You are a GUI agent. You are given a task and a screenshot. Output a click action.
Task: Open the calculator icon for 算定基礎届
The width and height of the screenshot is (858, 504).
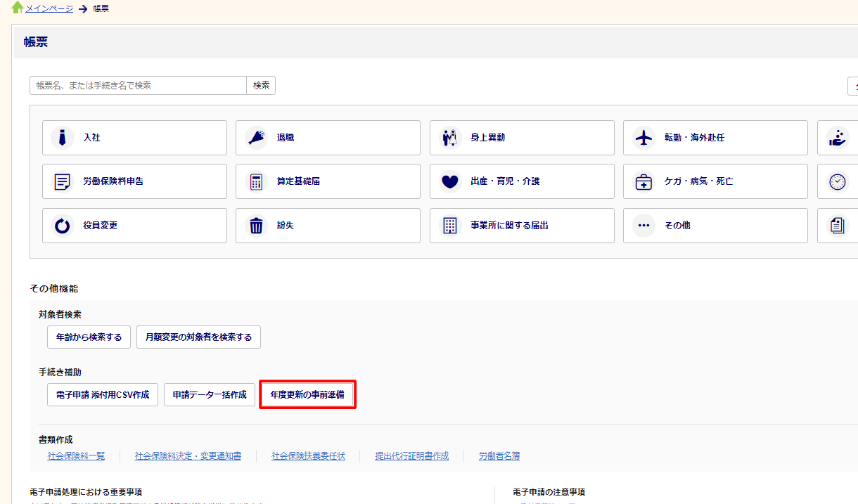257,182
